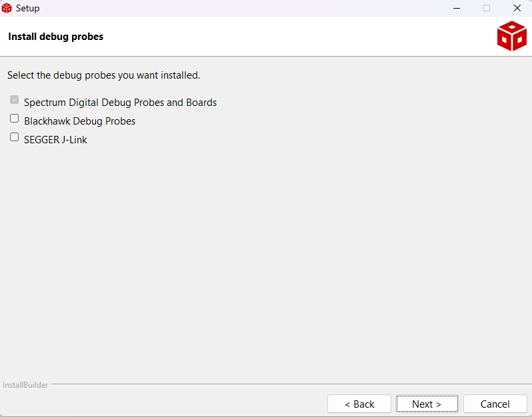Minimize the Setup window

[457, 8]
